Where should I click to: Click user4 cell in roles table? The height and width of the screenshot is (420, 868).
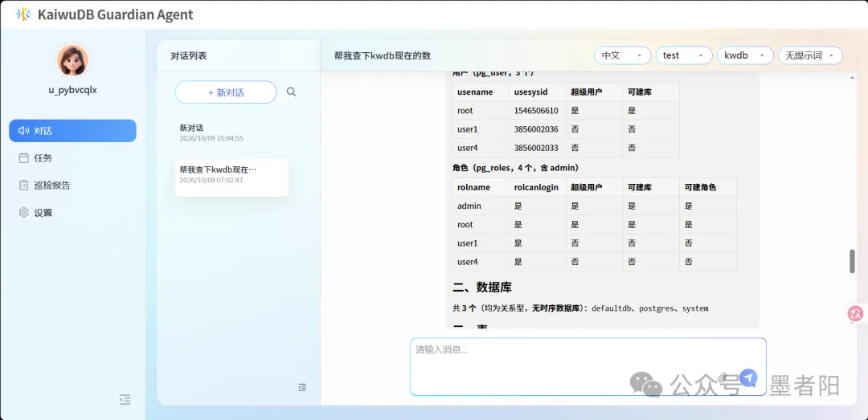coord(481,262)
